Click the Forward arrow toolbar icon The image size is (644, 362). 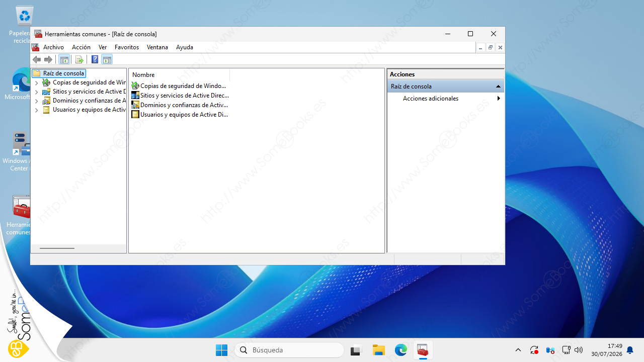pyautogui.click(x=48, y=60)
